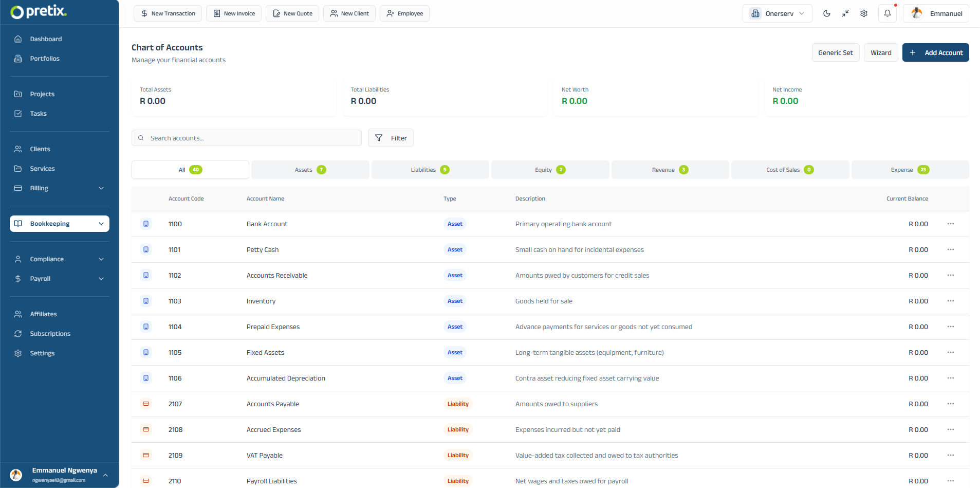Viewport: 980px width, 488px height.
Task: Open the Onerserv organization dropdown
Action: point(776,13)
